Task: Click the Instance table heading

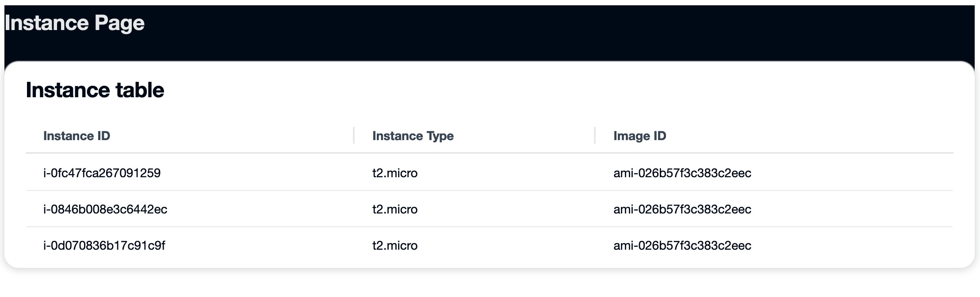Action: click(x=95, y=90)
